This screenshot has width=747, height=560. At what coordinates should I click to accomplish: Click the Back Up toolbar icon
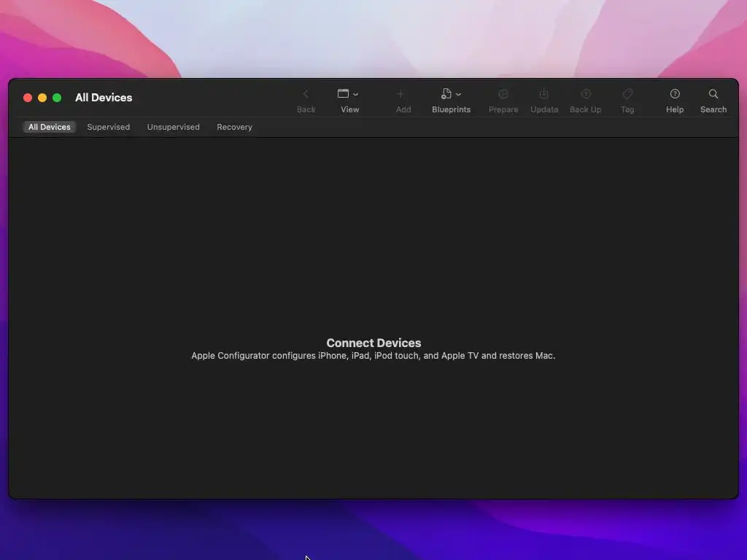click(586, 94)
